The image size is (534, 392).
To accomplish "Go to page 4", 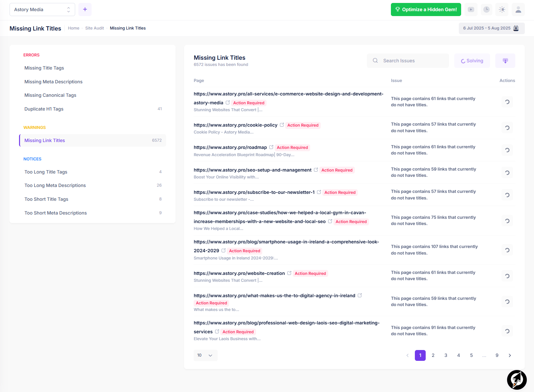I will coord(459,355).
